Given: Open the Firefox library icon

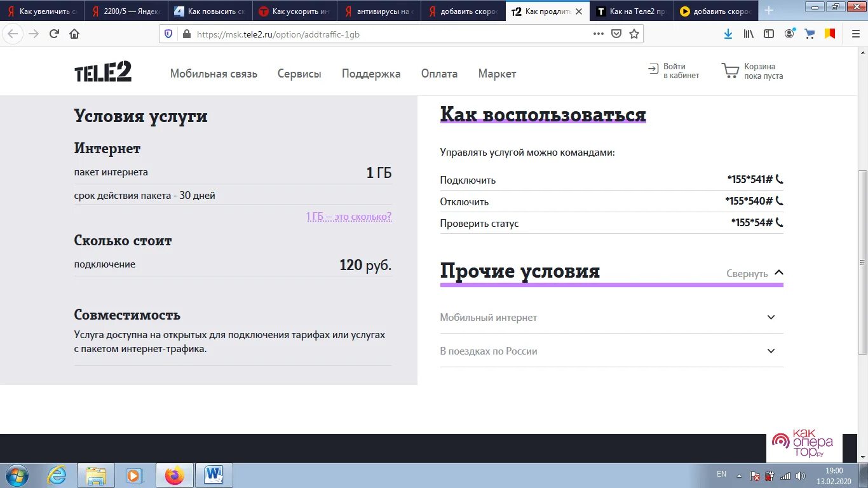Looking at the screenshot, I should tap(749, 34).
